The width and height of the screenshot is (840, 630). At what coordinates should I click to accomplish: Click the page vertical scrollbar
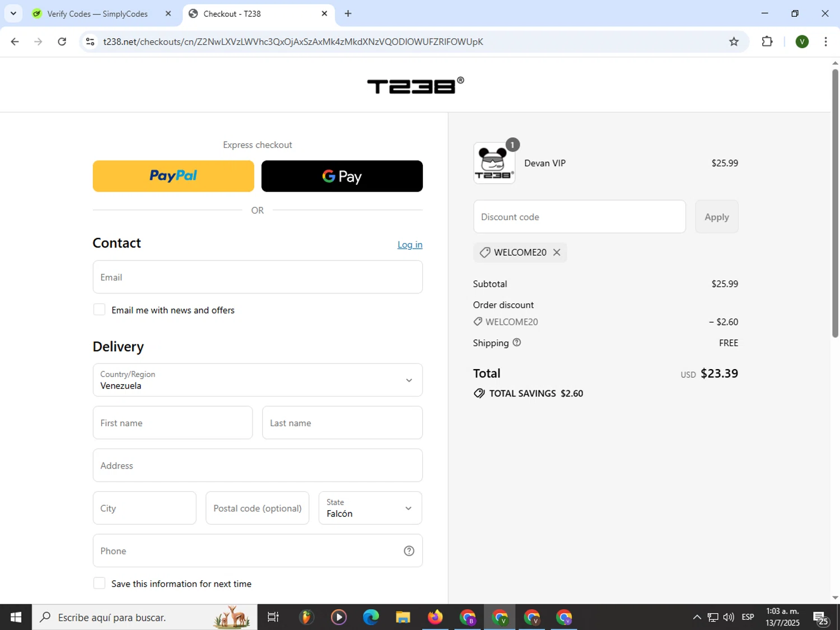coord(835,203)
